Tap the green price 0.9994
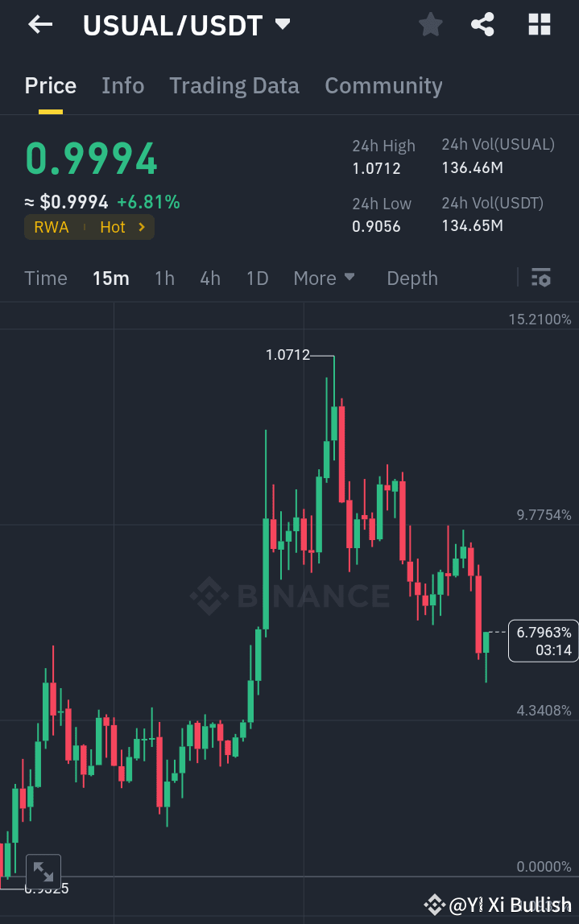This screenshot has width=579, height=924. point(90,159)
